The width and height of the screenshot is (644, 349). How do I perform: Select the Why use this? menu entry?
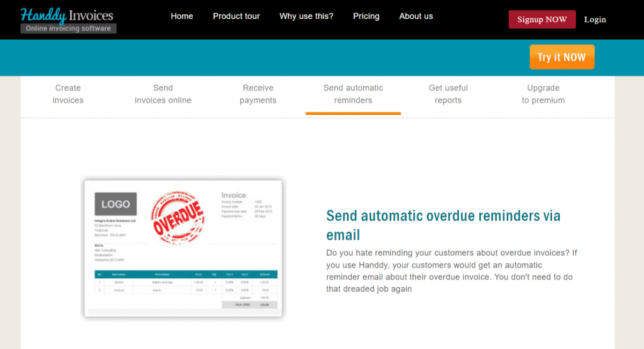pos(306,16)
